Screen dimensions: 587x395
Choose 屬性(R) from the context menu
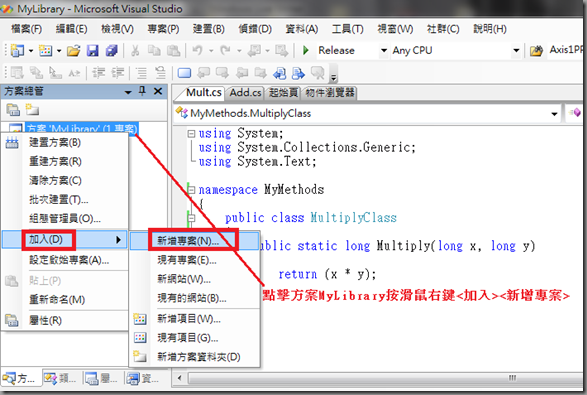tap(65, 320)
